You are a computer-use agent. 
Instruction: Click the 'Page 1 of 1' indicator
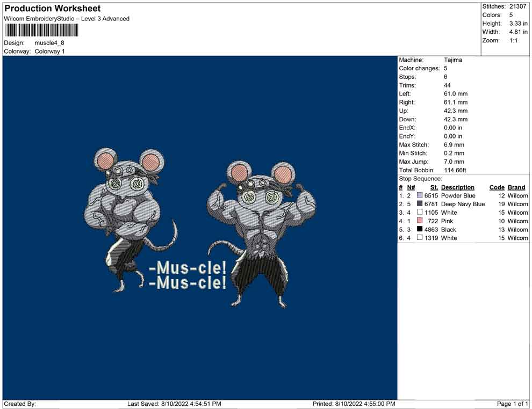point(512,404)
